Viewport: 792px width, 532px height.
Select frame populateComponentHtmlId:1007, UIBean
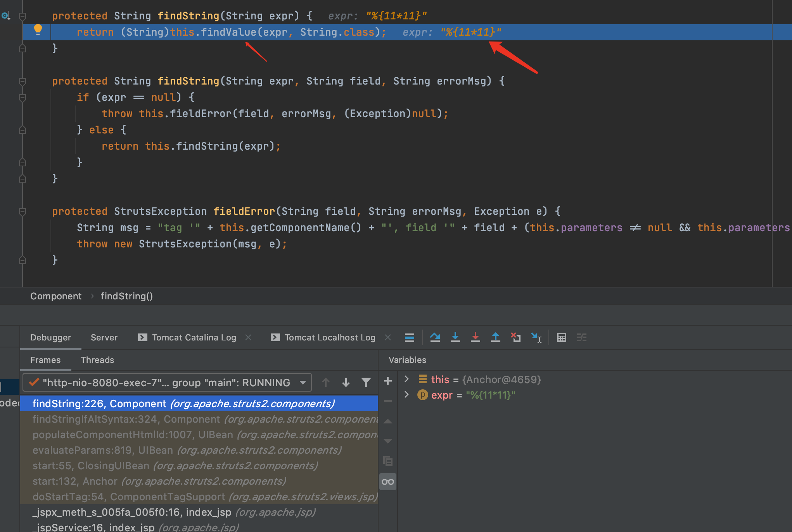199,435
